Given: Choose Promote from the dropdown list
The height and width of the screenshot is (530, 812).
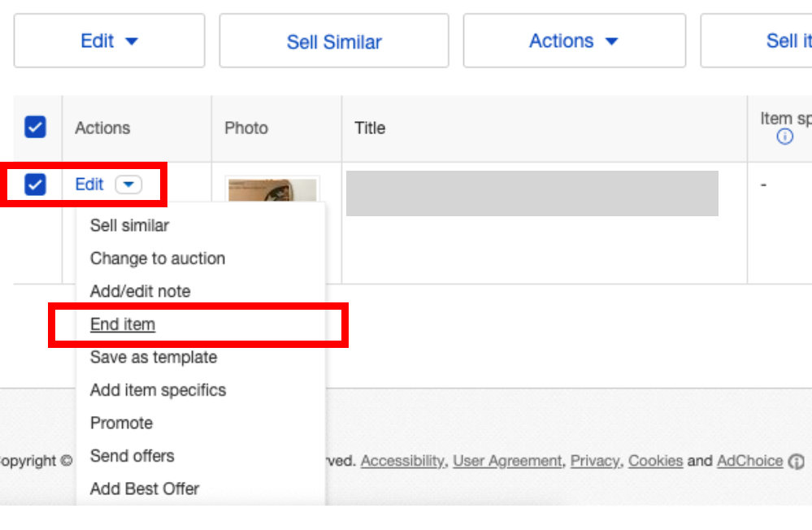Looking at the screenshot, I should (121, 423).
